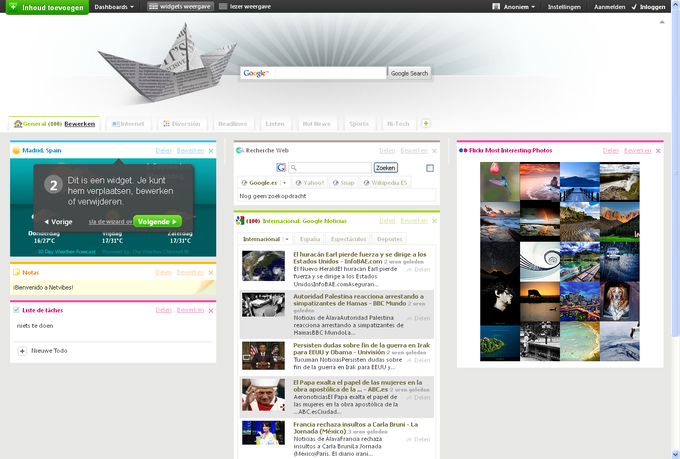This screenshot has height=459, width=680.
Task: Open the huracán Earl news headline
Action: coord(360,258)
